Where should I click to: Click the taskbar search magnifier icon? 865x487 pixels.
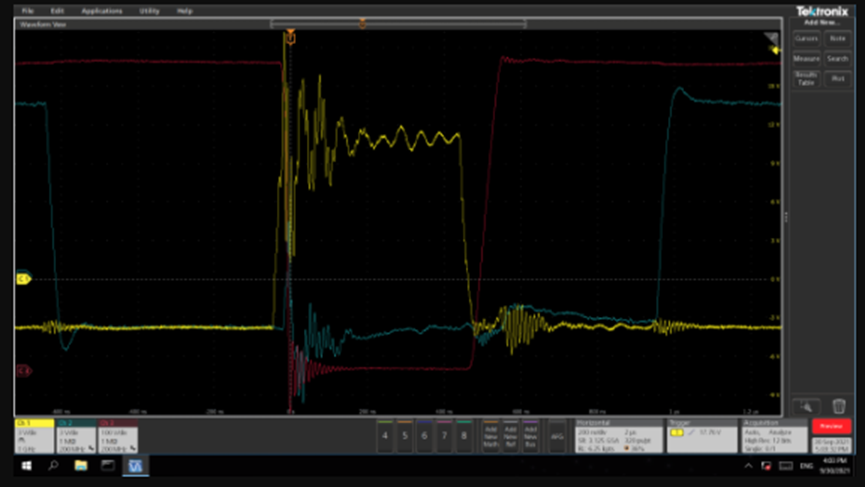[54, 466]
